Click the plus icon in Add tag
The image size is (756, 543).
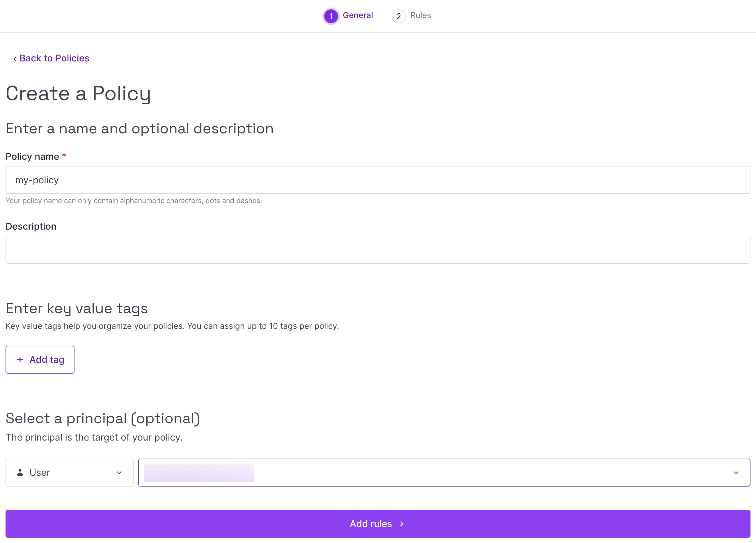tap(20, 360)
